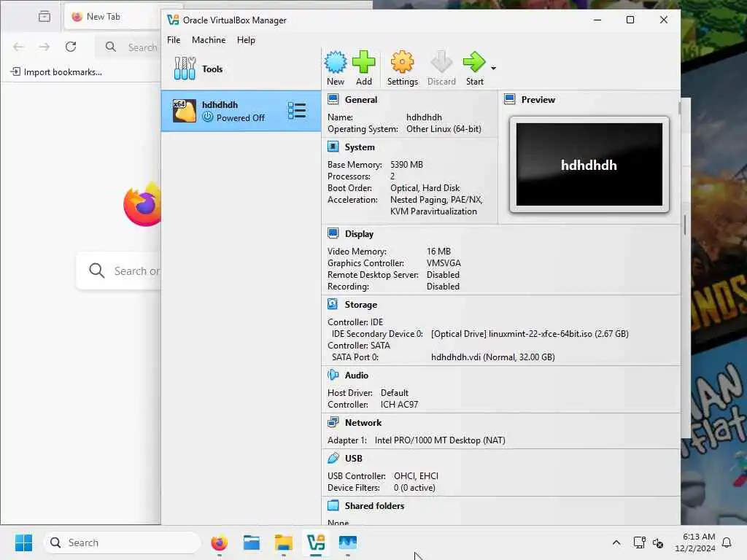
Task: Open the File menu
Action: (x=174, y=40)
